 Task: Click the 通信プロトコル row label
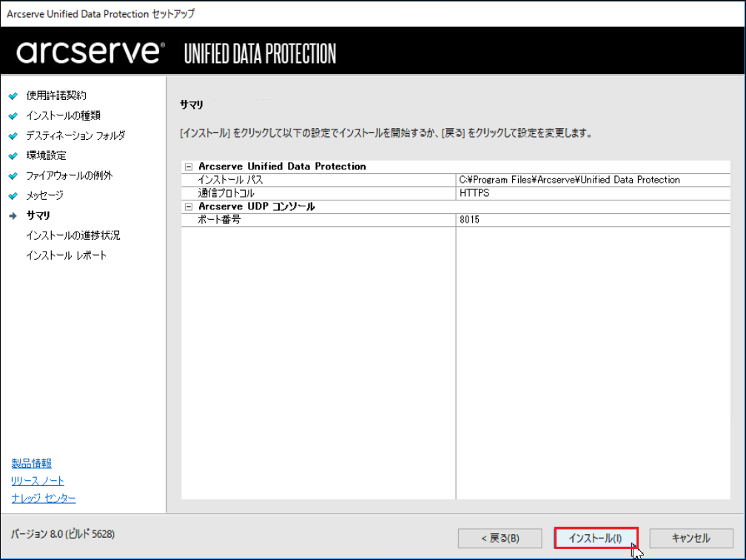[x=226, y=193]
